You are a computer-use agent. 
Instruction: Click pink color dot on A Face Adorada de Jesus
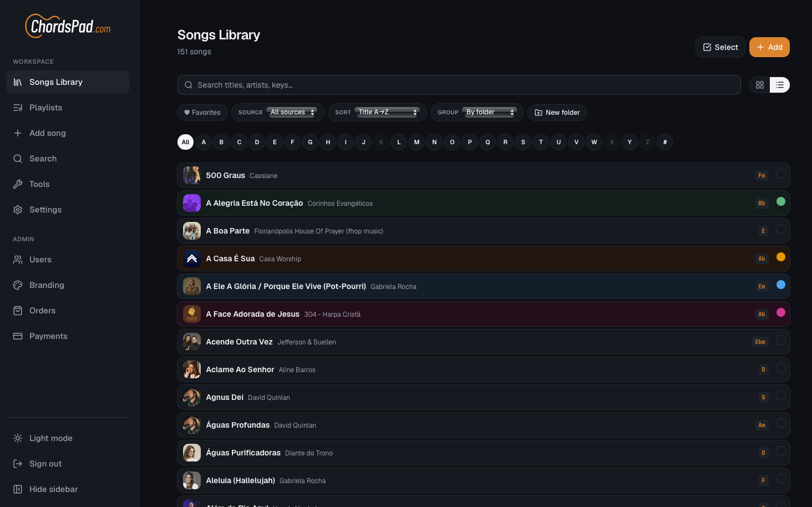[781, 312]
